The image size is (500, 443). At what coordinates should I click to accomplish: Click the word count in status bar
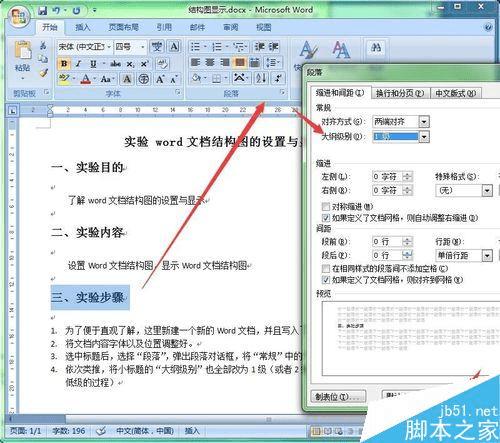pyautogui.click(x=69, y=431)
